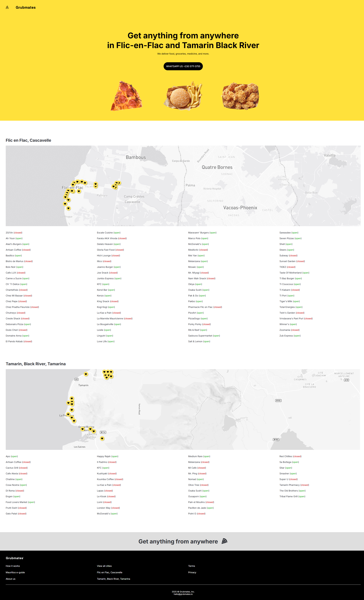This screenshot has height=600, width=364.
Task: Select Love Life listing
Action: [106, 341]
